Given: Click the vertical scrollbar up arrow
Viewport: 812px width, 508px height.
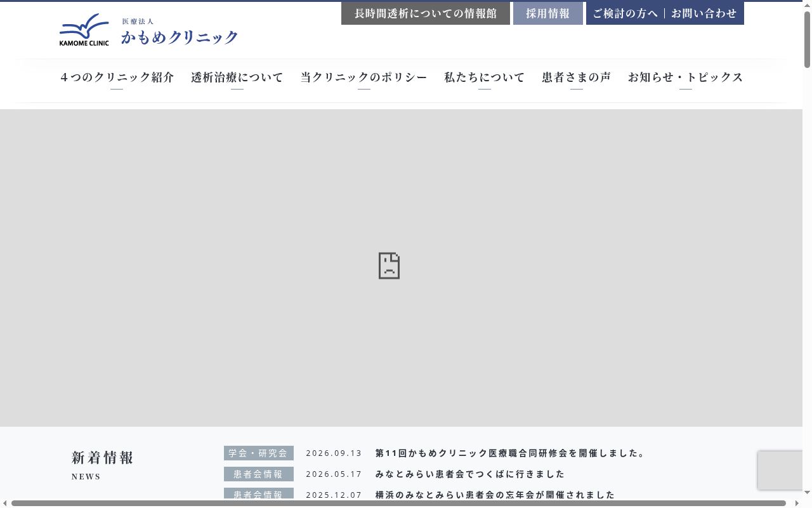Looking at the screenshot, I should [x=807, y=5].
